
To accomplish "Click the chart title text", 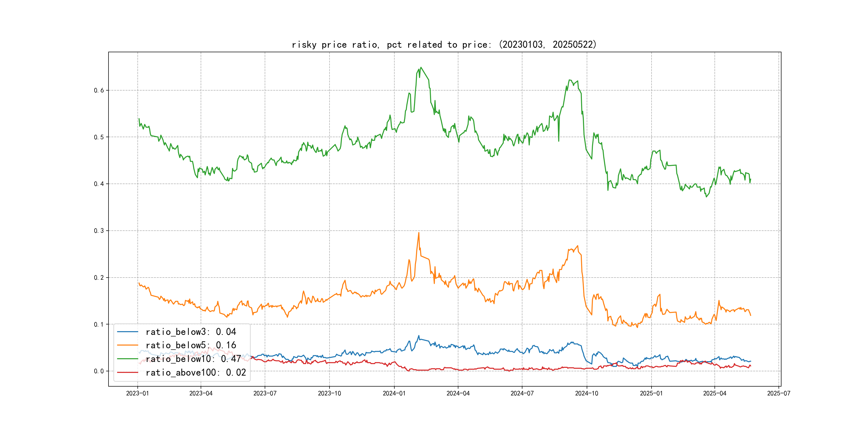I will pos(444,44).
